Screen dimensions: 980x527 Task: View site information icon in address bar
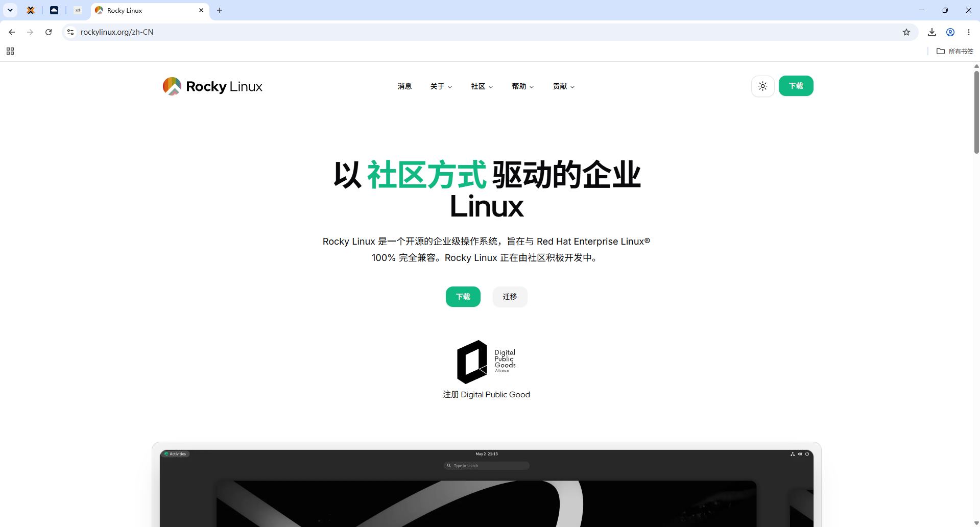[70, 32]
